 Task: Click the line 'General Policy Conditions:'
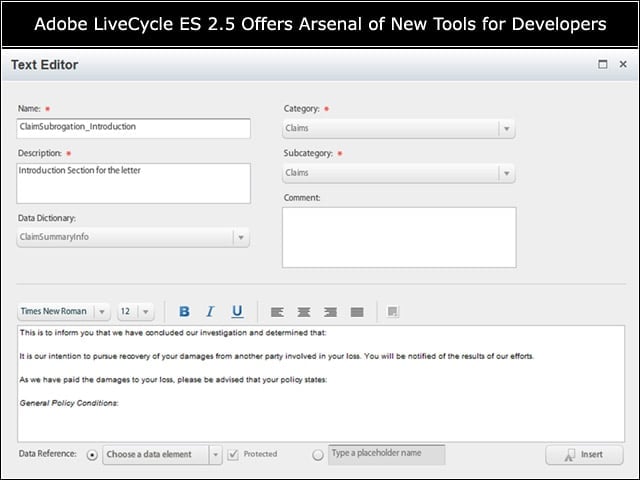(69, 403)
